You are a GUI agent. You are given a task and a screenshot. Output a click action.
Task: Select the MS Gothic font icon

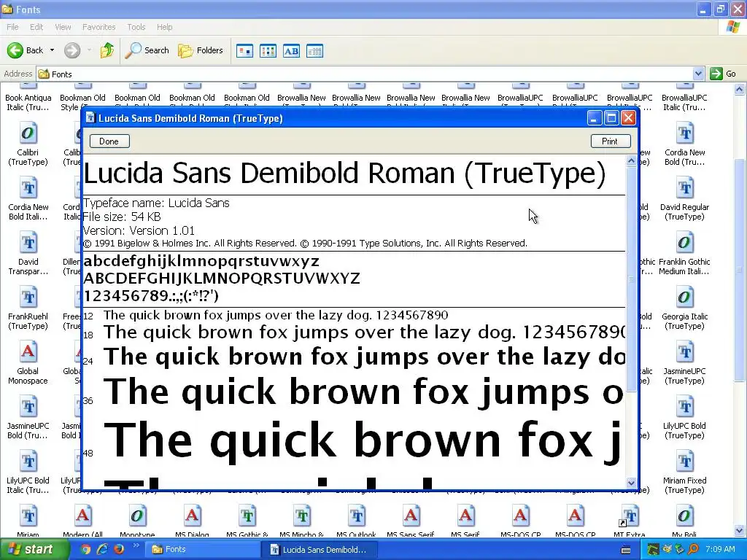(247, 516)
